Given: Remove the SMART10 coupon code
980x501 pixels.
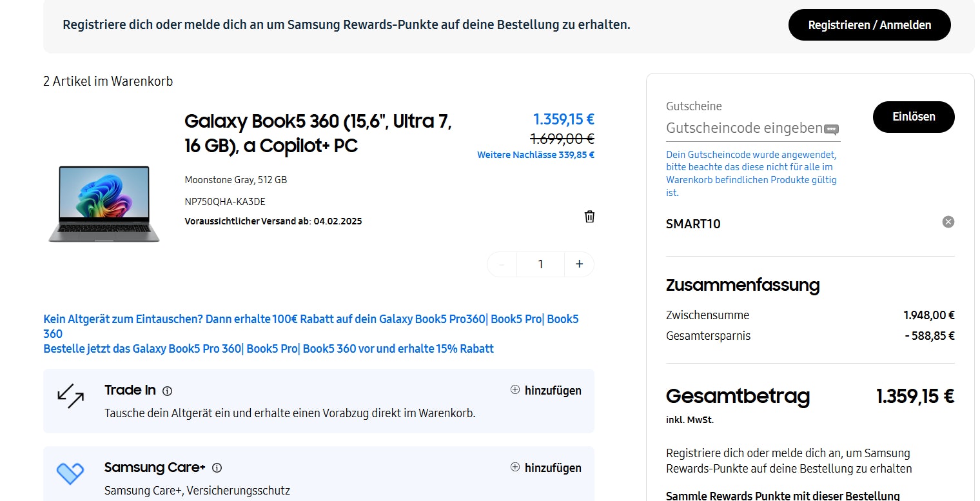Looking at the screenshot, I should tap(948, 222).
